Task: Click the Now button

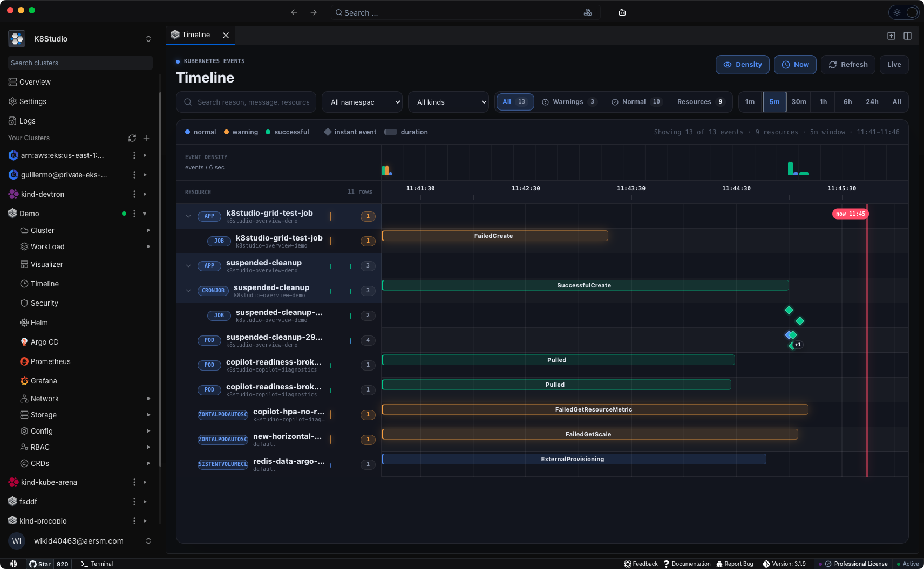Action: tap(795, 65)
